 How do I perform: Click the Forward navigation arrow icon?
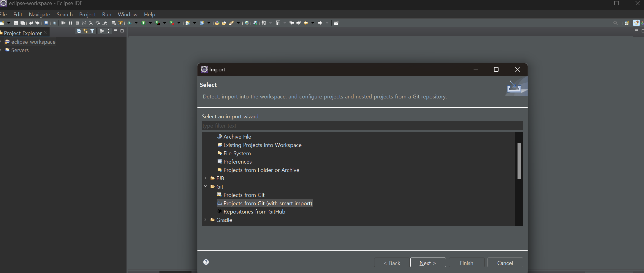[x=320, y=23]
